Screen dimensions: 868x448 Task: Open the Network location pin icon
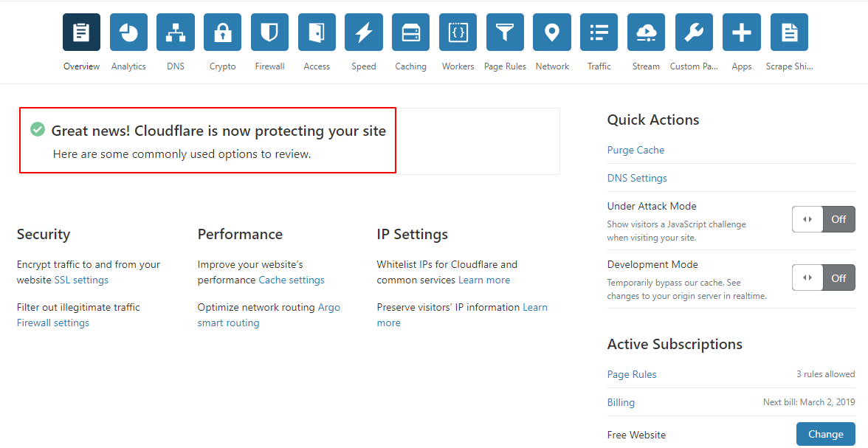point(552,32)
